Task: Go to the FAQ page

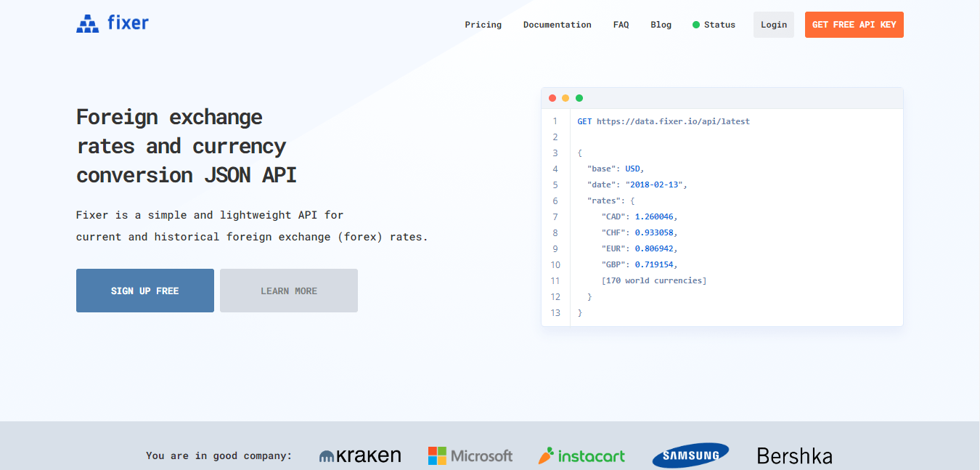Action: (621, 25)
